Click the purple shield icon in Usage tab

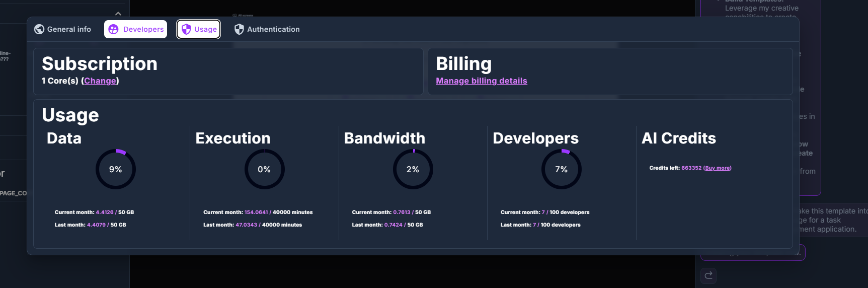(186, 29)
